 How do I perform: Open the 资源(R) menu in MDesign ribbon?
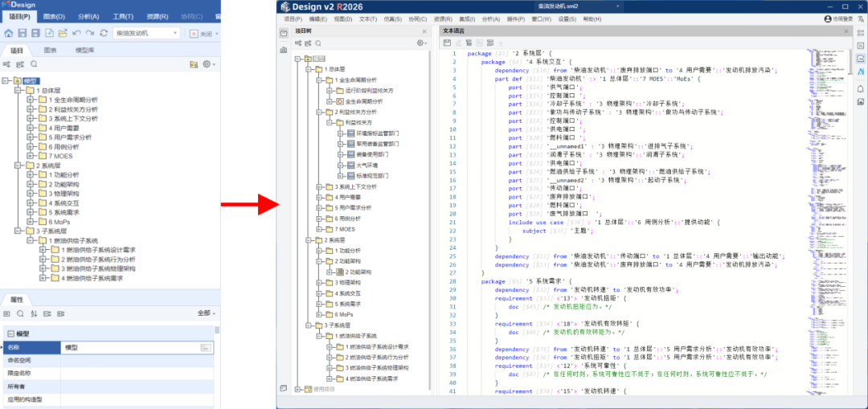click(158, 17)
